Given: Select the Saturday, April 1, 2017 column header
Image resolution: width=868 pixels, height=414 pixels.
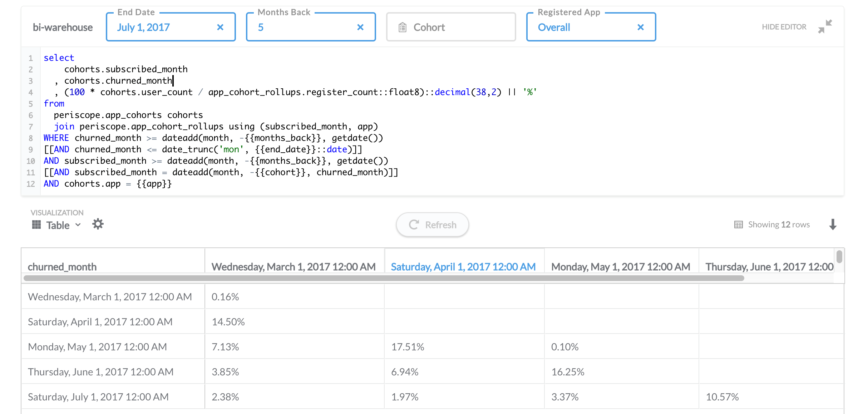Looking at the screenshot, I should 463,267.
